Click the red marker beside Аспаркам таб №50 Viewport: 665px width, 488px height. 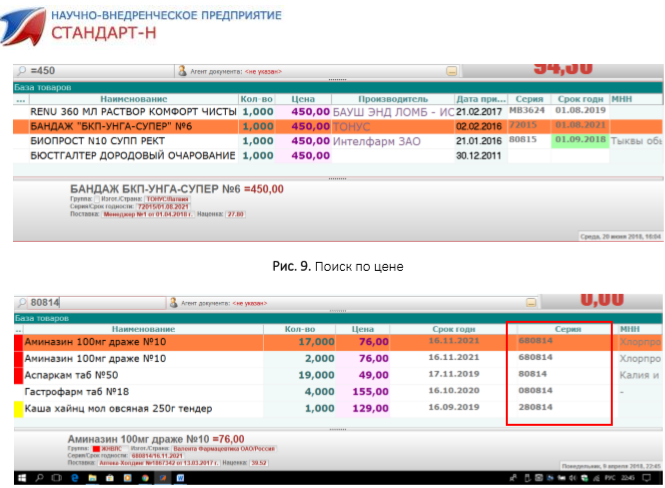(x=19, y=375)
